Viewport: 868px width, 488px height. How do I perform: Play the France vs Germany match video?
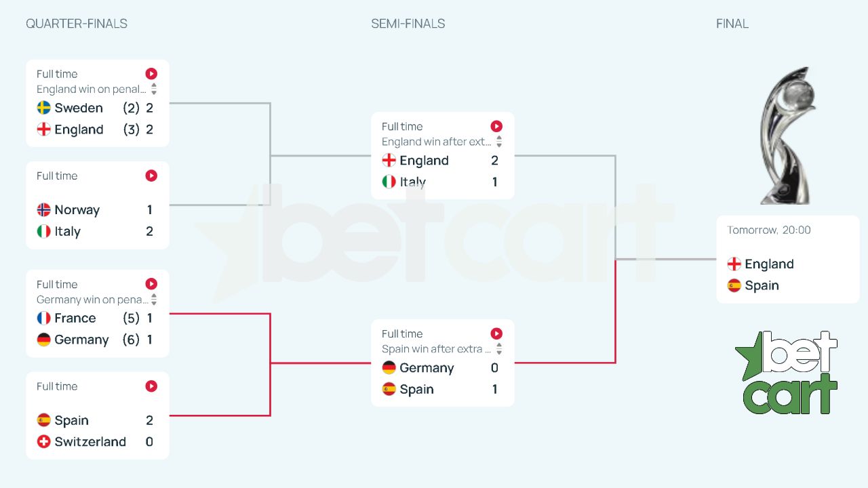[x=151, y=284]
